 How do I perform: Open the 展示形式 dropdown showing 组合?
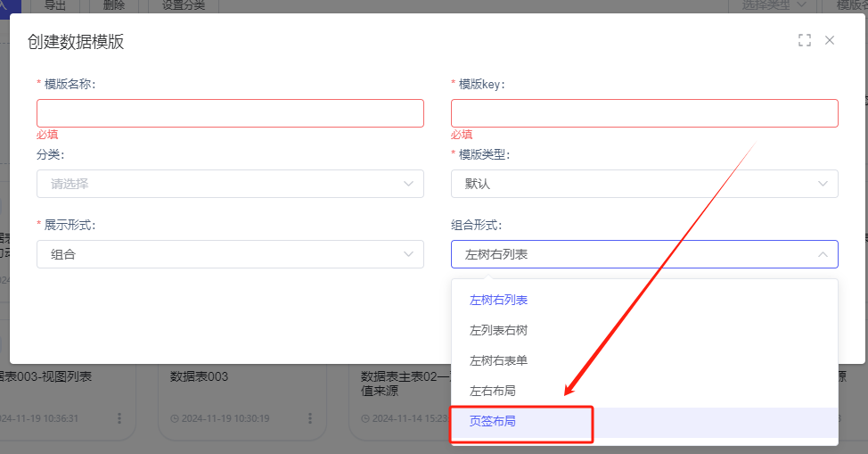point(230,254)
